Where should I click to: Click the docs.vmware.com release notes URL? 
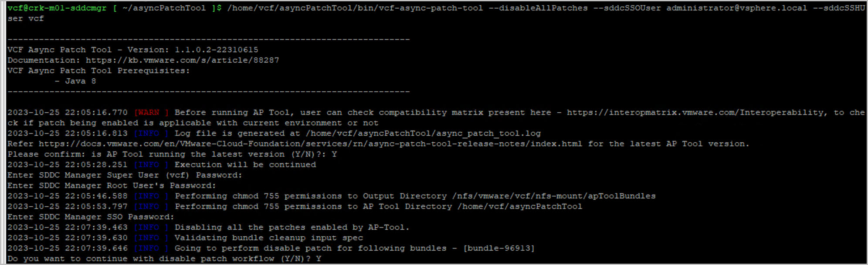pos(310,144)
